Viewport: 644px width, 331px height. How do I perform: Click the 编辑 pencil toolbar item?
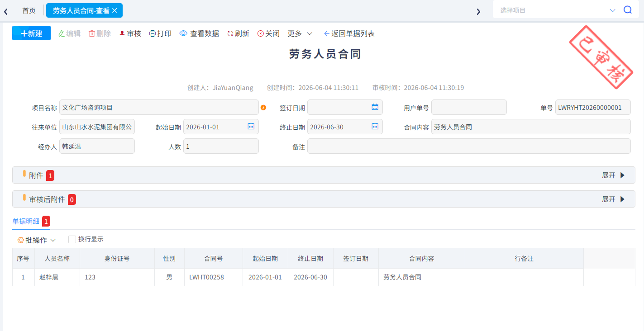(x=69, y=33)
